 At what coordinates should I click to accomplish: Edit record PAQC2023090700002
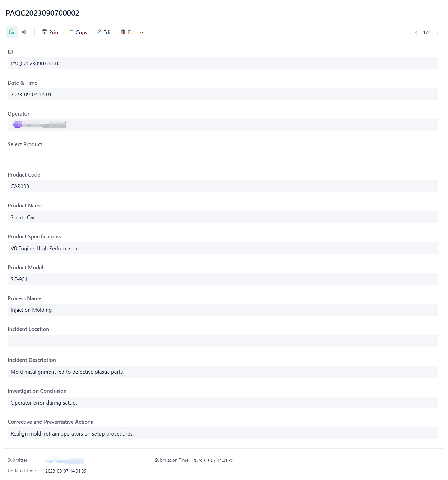104,32
